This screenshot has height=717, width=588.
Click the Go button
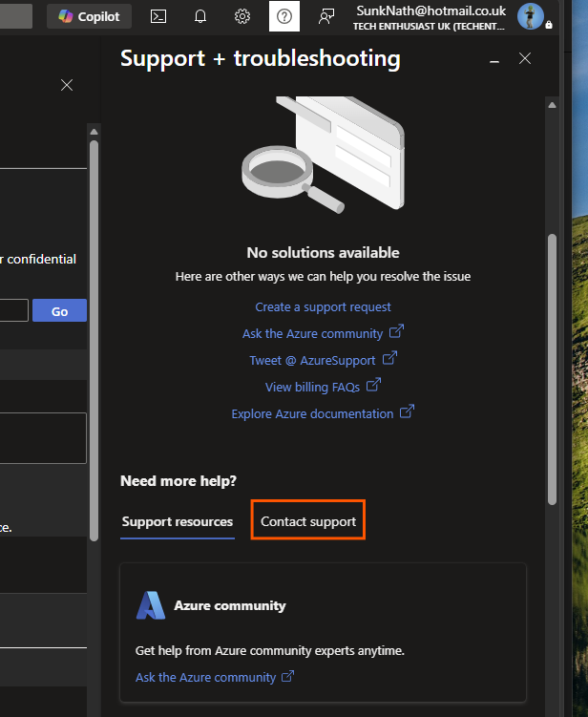[59, 310]
